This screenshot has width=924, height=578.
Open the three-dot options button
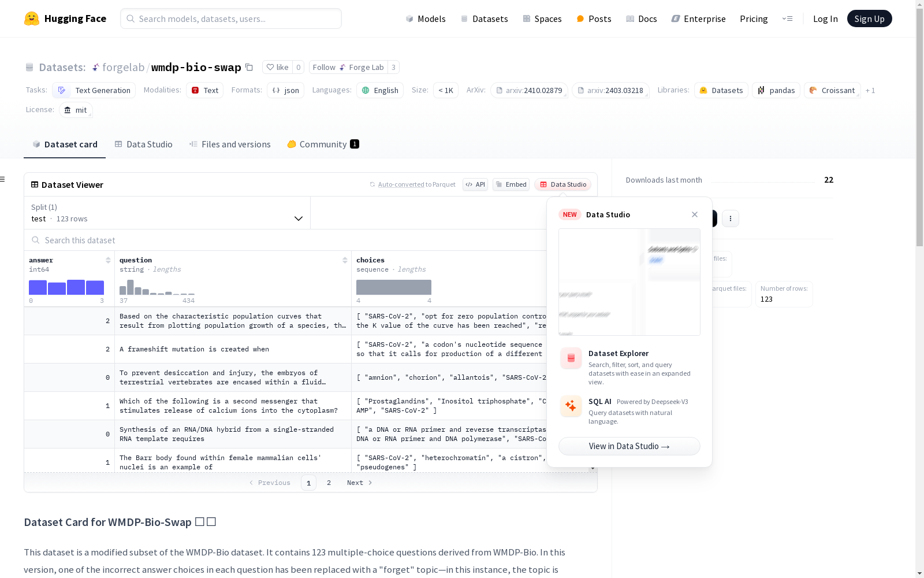tap(731, 218)
